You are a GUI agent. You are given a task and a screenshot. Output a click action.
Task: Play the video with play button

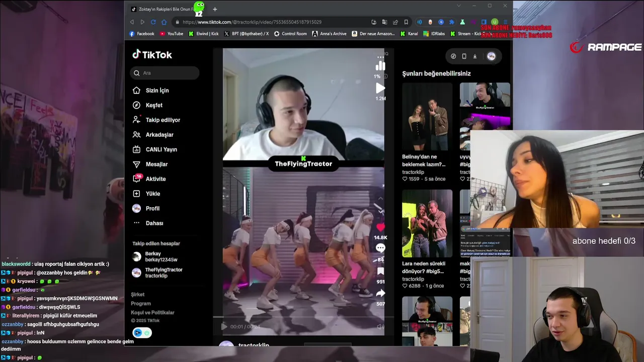click(224, 327)
